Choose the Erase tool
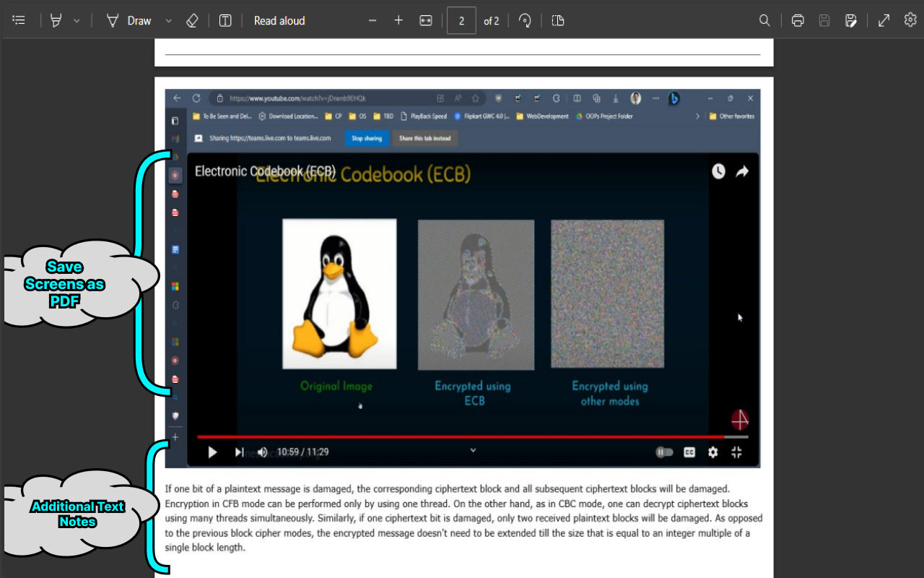This screenshot has height=578, width=924. (192, 20)
